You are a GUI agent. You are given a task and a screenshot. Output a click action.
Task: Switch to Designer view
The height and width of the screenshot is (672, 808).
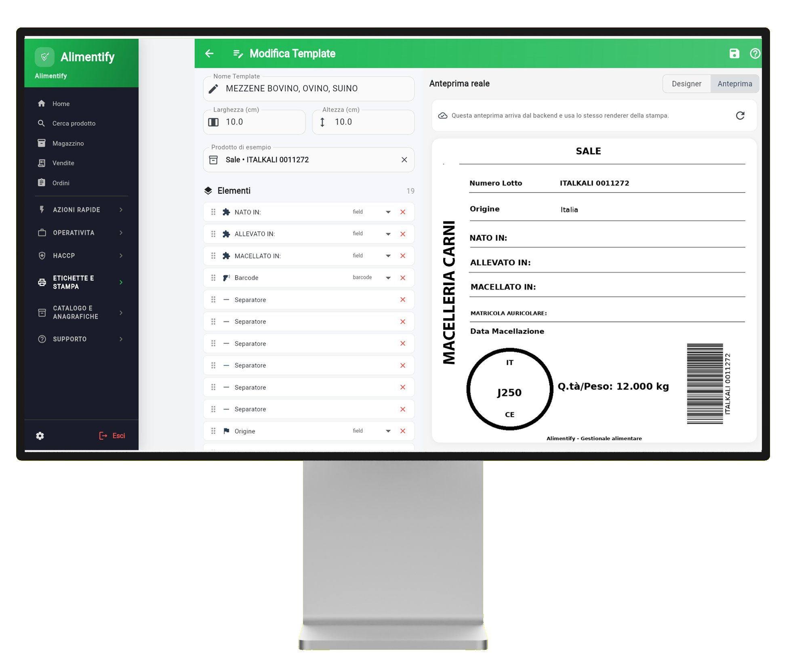686,84
